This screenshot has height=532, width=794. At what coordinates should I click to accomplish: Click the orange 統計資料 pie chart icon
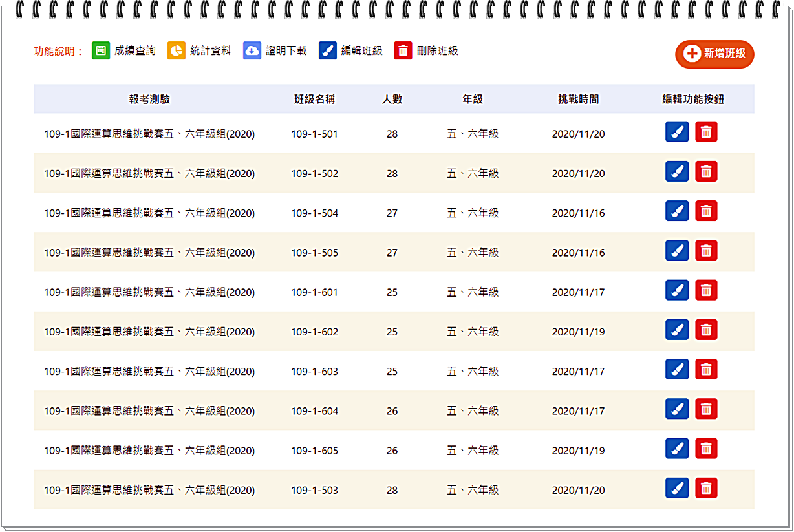click(x=177, y=50)
